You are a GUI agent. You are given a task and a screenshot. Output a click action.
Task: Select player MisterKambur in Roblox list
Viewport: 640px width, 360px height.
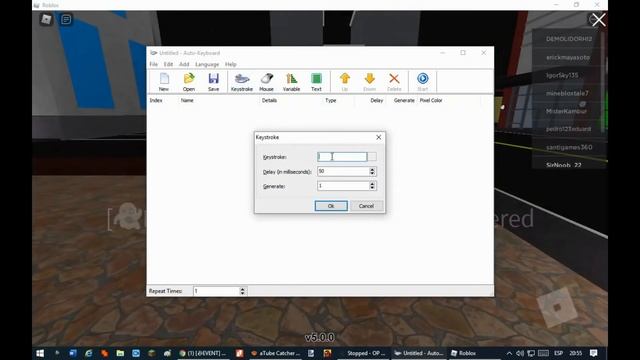pyautogui.click(x=566, y=111)
